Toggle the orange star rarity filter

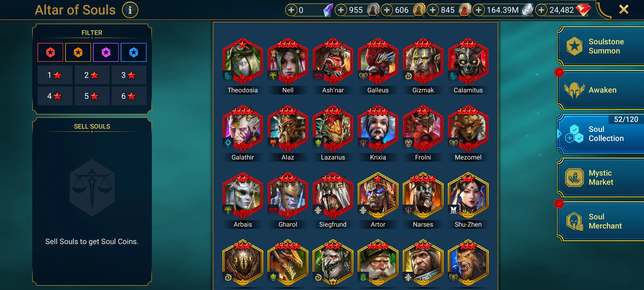[78, 52]
